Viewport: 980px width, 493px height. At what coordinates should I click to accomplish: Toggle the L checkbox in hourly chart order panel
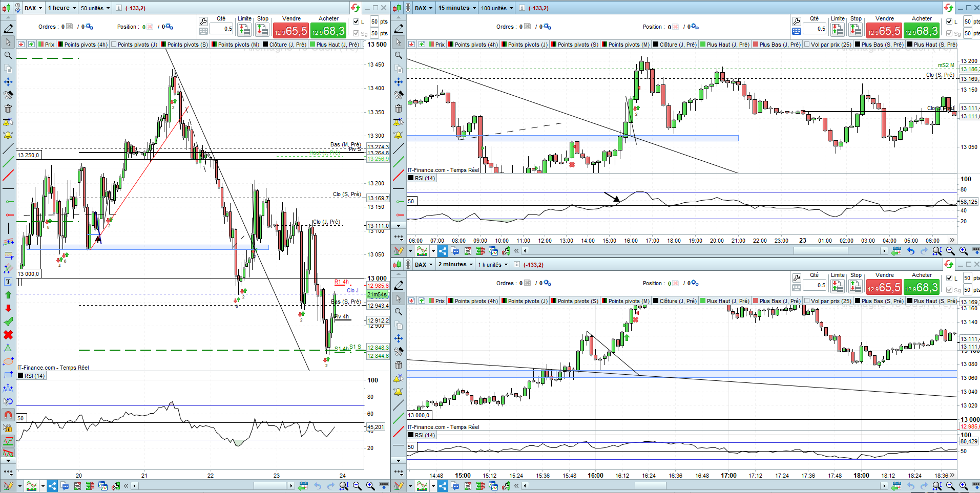click(x=357, y=22)
